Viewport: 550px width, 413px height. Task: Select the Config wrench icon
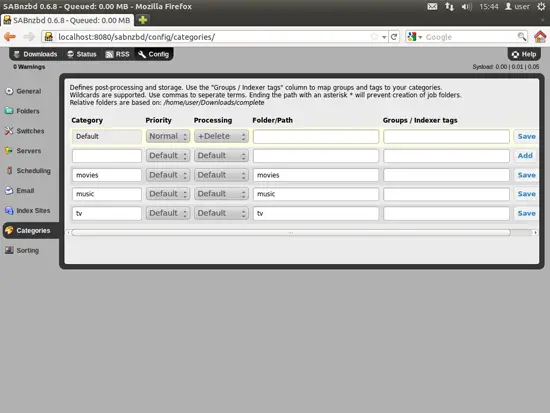click(x=142, y=54)
